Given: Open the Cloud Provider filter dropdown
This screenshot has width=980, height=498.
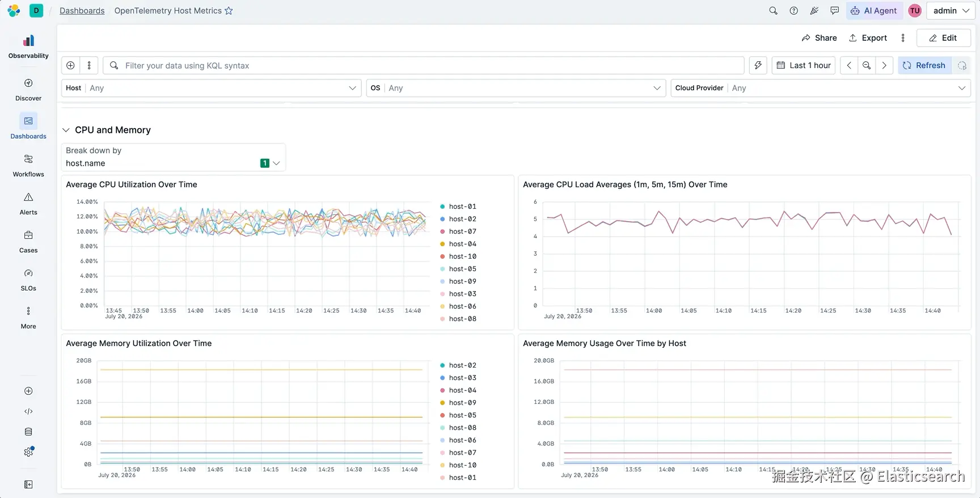Looking at the screenshot, I should point(820,88).
